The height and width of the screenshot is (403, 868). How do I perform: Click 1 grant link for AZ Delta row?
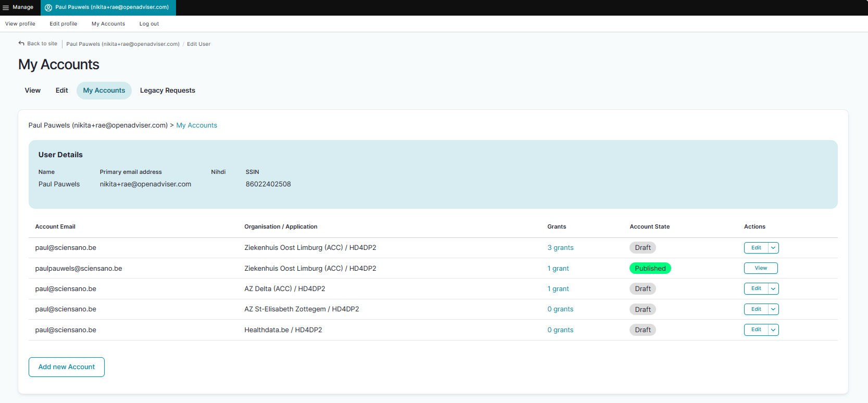[558, 289]
